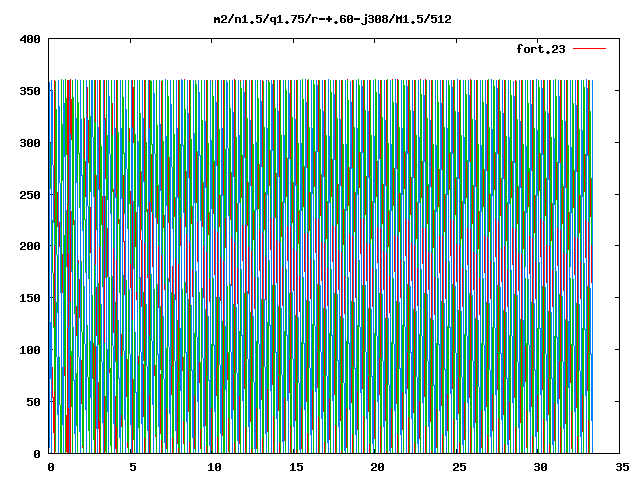Click the x-axis label 10
The width and height of the screenshot is (640, 480).
(214, 467)
